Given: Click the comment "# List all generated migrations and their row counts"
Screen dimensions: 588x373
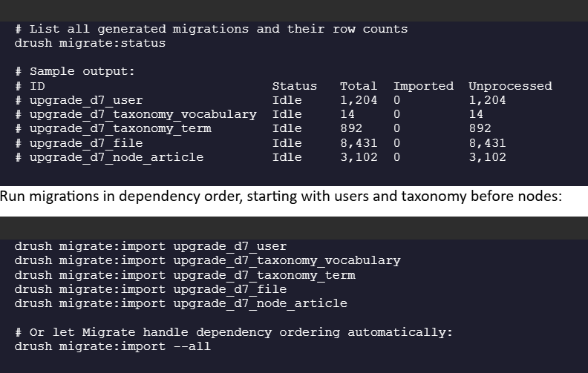Looking at the screenshot, I should pyautogui.click(x=211, y=29).
